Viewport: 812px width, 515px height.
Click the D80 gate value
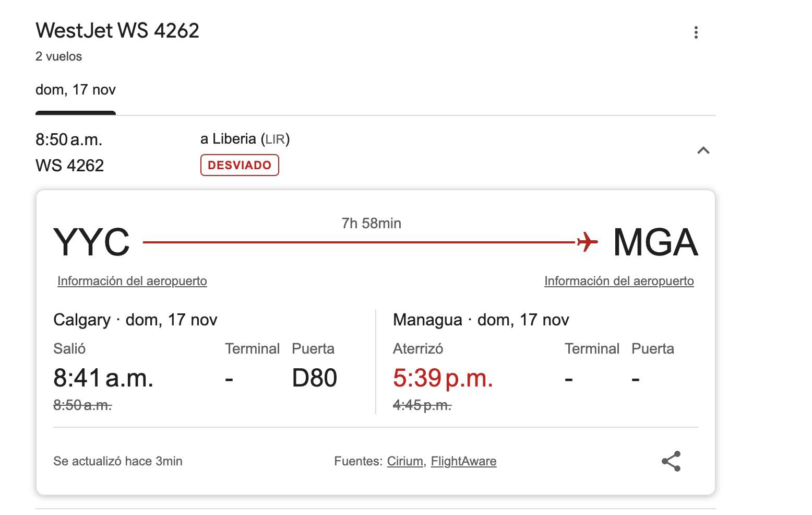314,378
